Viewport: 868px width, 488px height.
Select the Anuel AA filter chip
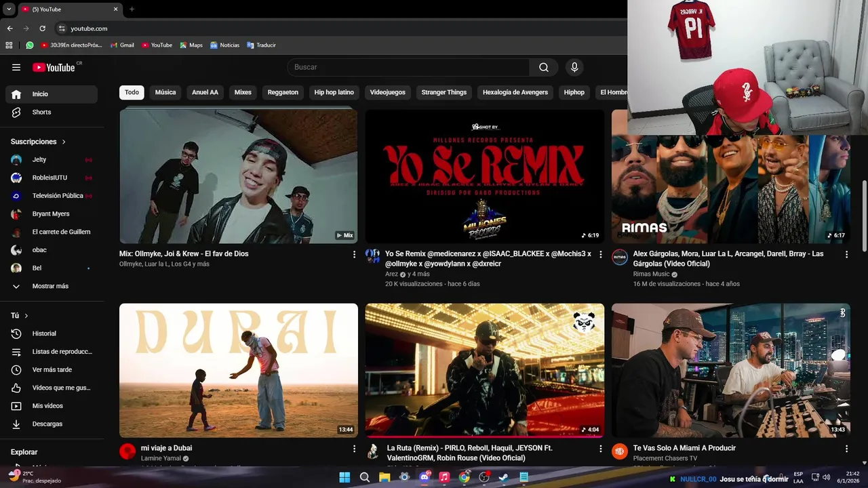(205, 92)
